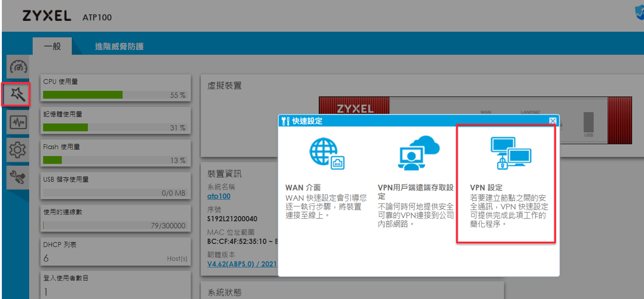
Task: Open the Configuration gear sidebar icon
Action: (x=18, y=149)
